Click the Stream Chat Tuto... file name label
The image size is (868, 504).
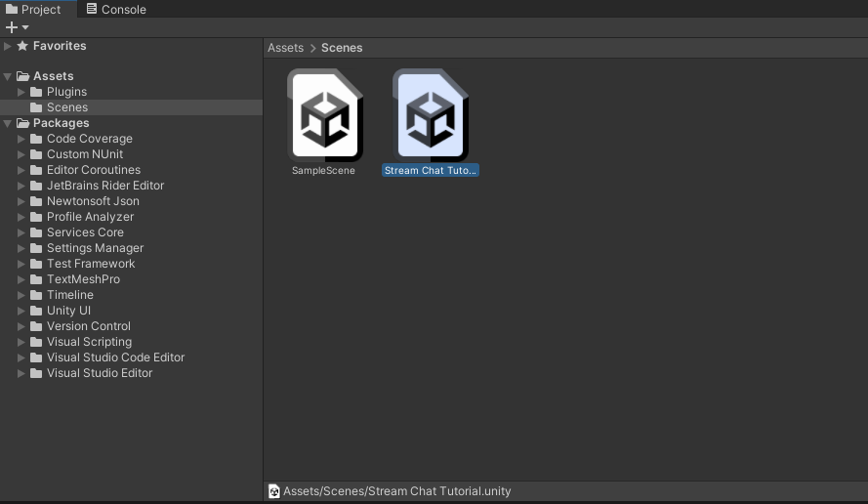431,171
